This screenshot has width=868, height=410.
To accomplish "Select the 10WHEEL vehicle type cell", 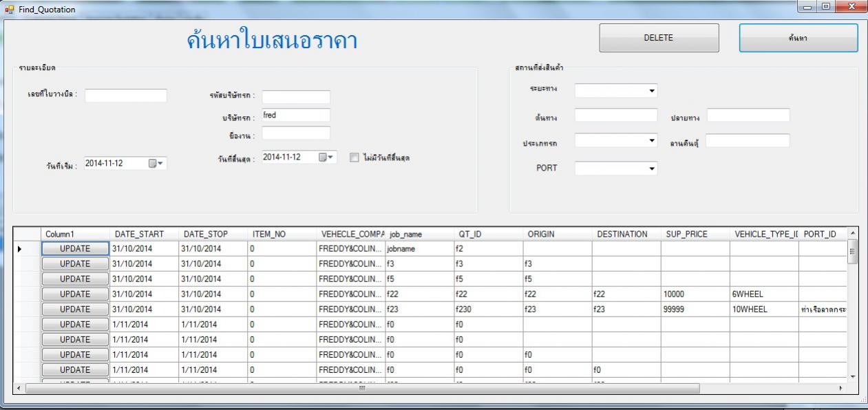I will click(x=763, y=309).
